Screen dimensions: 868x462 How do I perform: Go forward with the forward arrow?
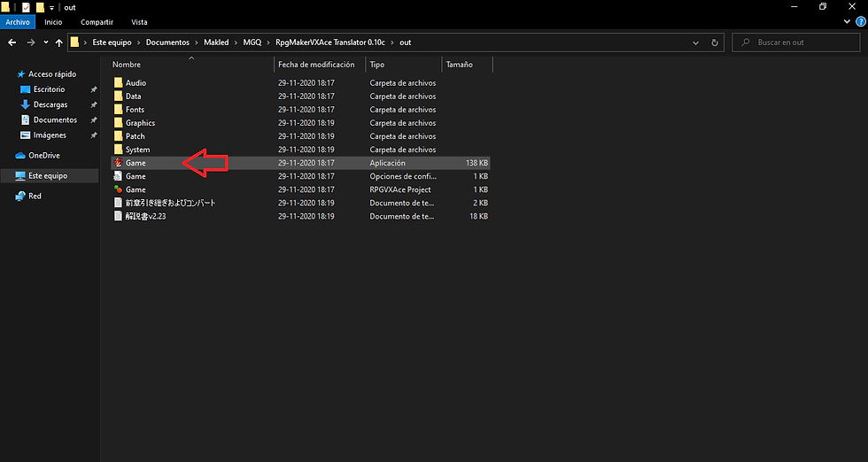click(31, 42)
